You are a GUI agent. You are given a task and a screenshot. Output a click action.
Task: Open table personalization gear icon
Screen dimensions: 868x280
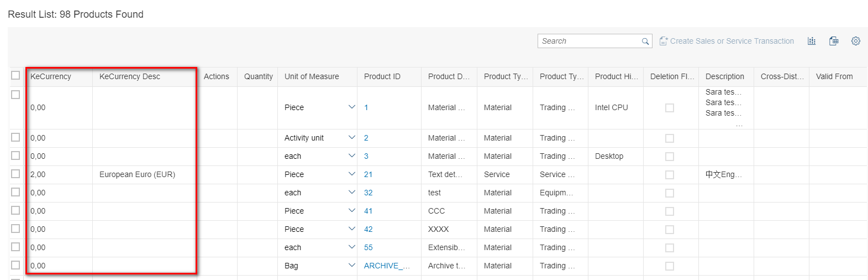tap(856, 41)
